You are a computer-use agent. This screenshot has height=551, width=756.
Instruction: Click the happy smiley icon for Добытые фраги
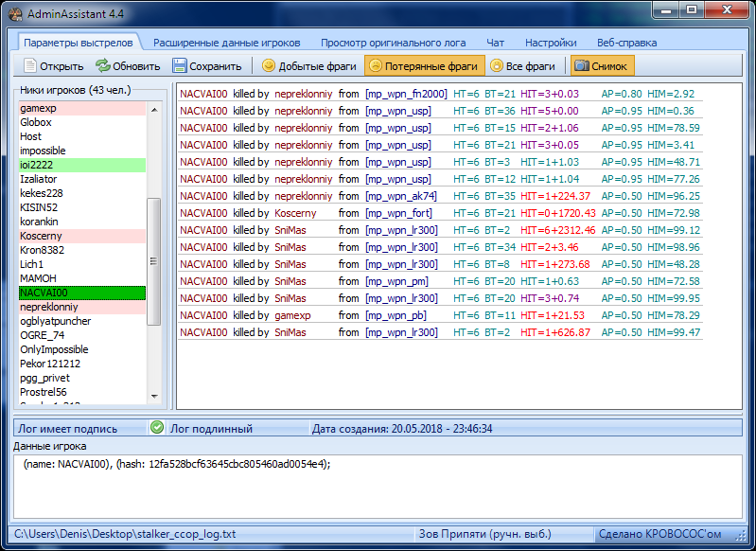[x=268, y=65]
